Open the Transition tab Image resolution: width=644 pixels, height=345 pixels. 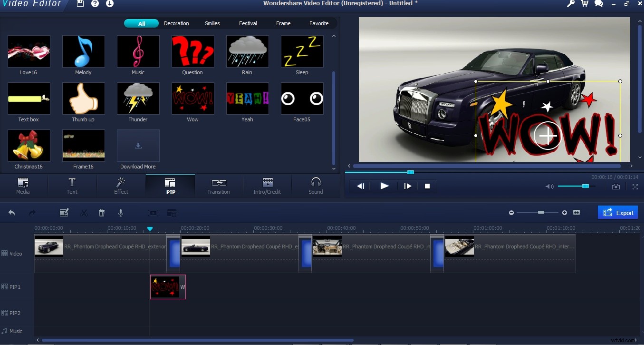[219, 186]
